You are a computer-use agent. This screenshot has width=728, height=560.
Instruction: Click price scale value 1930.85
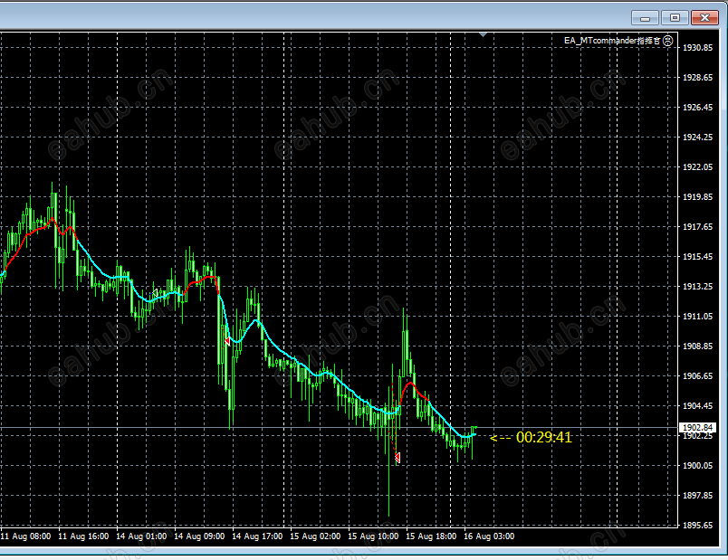(697, 47)
